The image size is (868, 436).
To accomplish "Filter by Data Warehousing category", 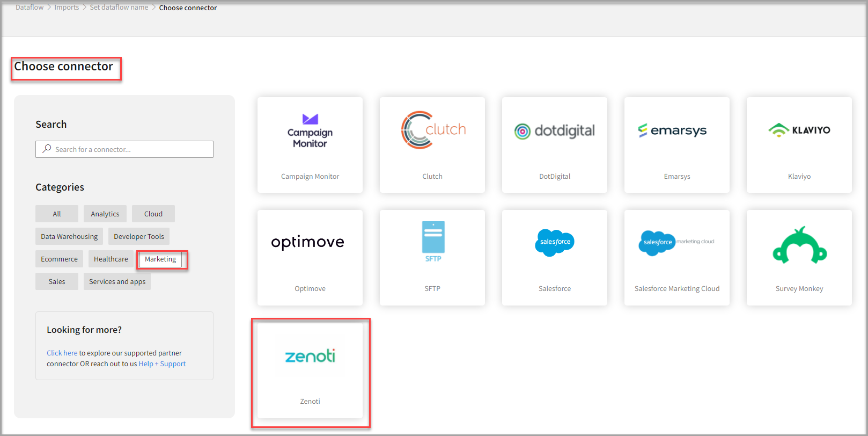I will tap(69, 236).
